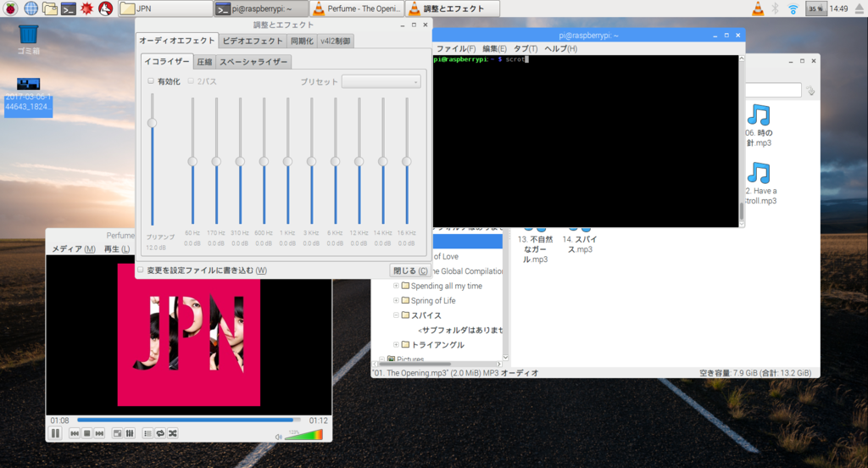Open the Bluetooth tray menu
This screenshot has width=868, height=468.
[x=775, y=8]
